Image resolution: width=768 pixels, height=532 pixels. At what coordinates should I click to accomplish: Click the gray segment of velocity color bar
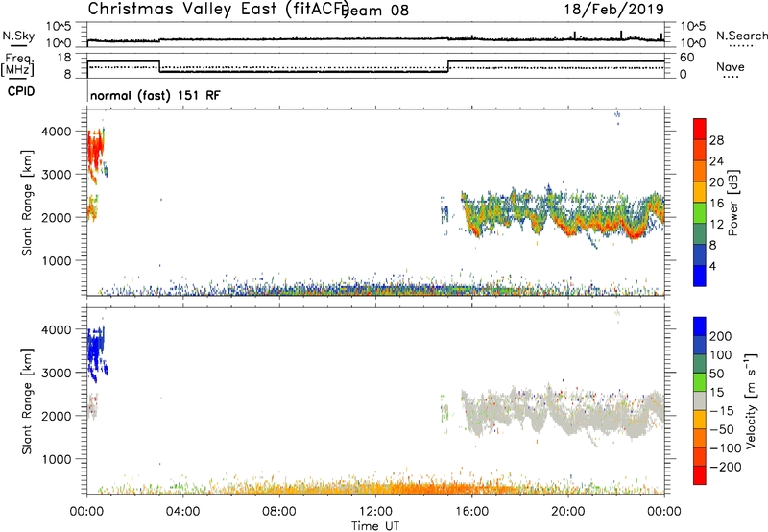pyautogui.click(x=700, y=400)
